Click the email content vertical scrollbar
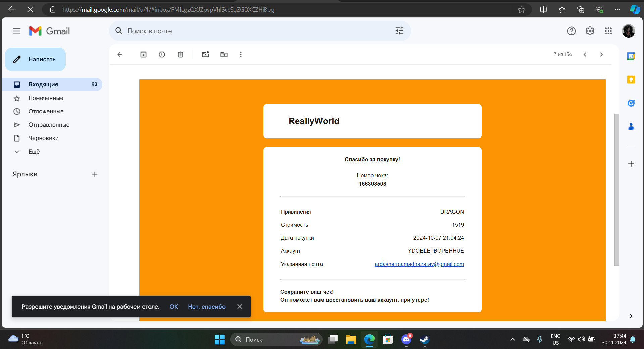 point(616,189)
